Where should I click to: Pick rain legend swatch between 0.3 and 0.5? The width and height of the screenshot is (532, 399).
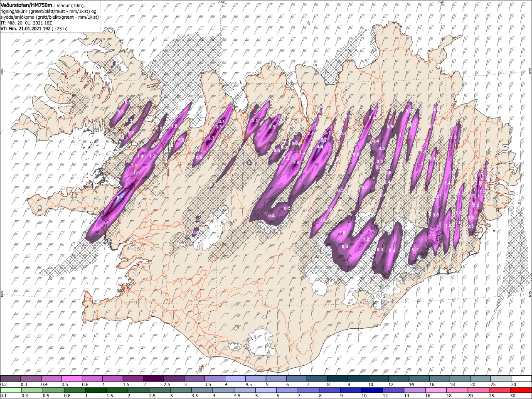pyautogui.click(x=32, y=391)
